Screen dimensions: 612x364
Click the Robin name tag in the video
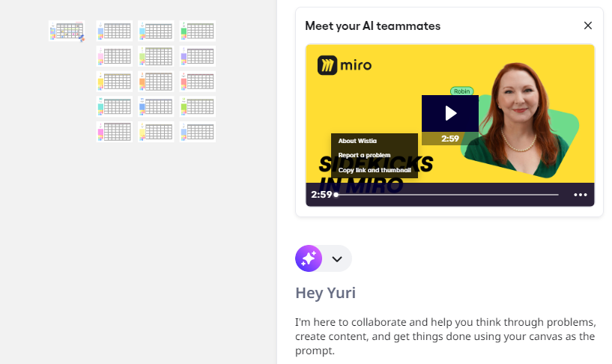[x=461, y=91]
